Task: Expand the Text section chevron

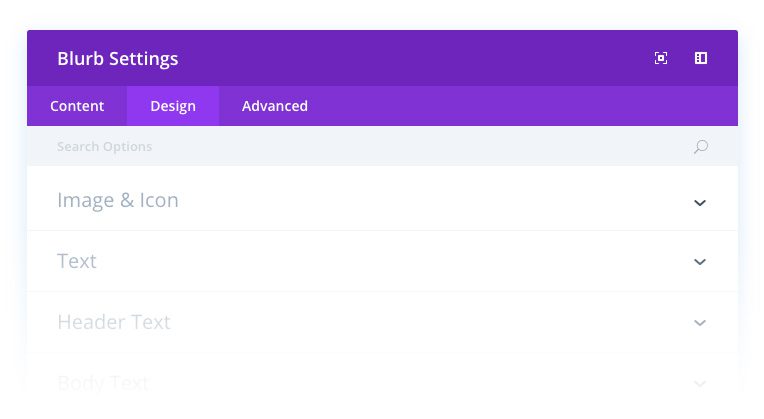Action: tap(700, 262)
